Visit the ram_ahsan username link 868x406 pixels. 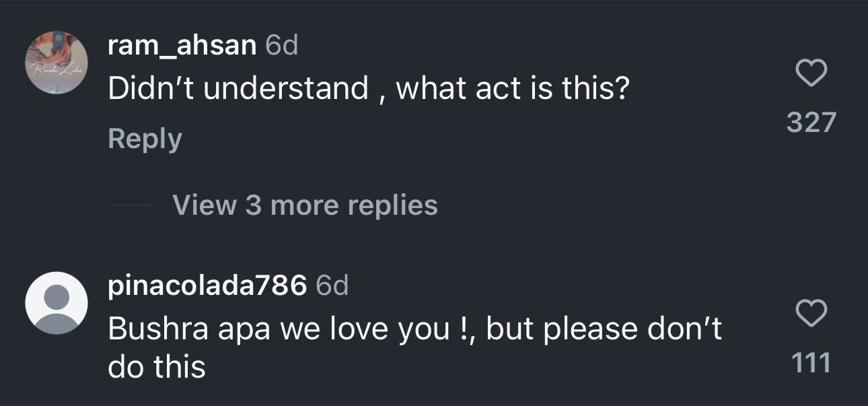(182, 46)
